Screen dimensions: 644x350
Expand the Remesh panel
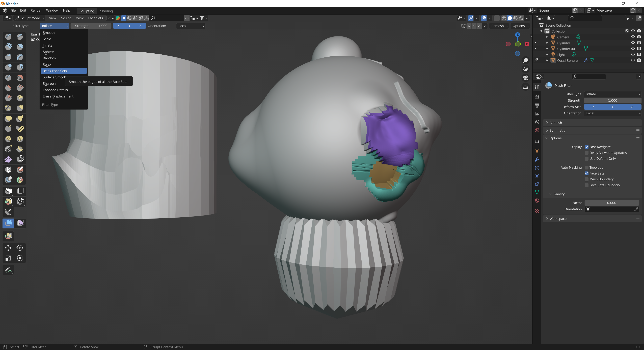[x=555, y=123]
